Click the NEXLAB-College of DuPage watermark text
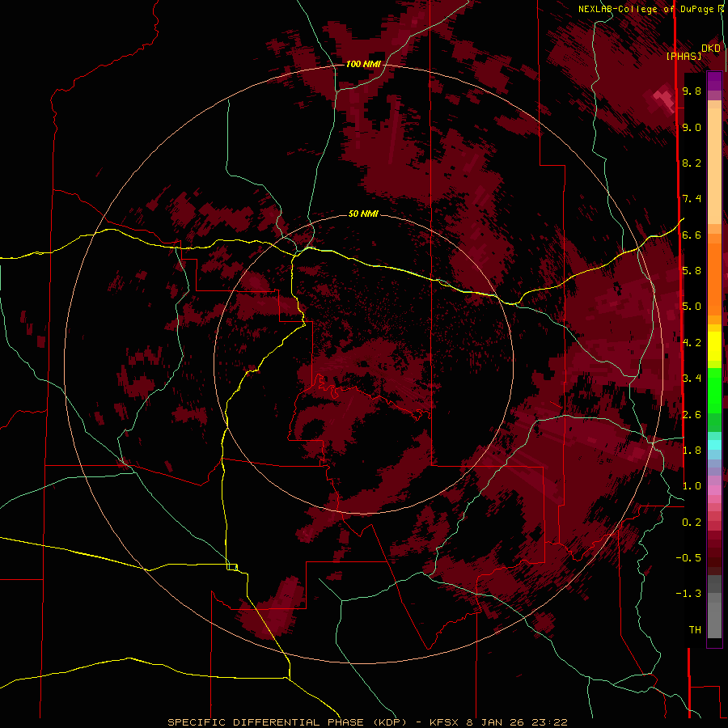The width and height of the screenshot is (728, 728). (648, 9)
